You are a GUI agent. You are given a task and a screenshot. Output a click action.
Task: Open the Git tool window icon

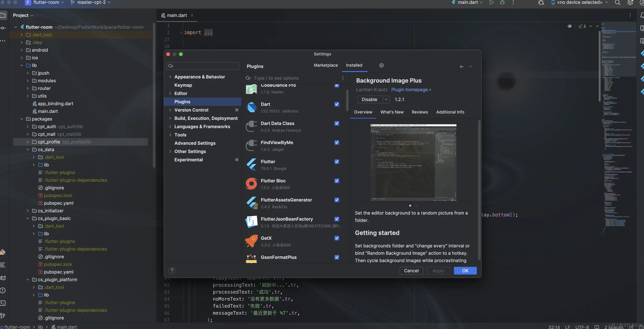tap(3, 316)
